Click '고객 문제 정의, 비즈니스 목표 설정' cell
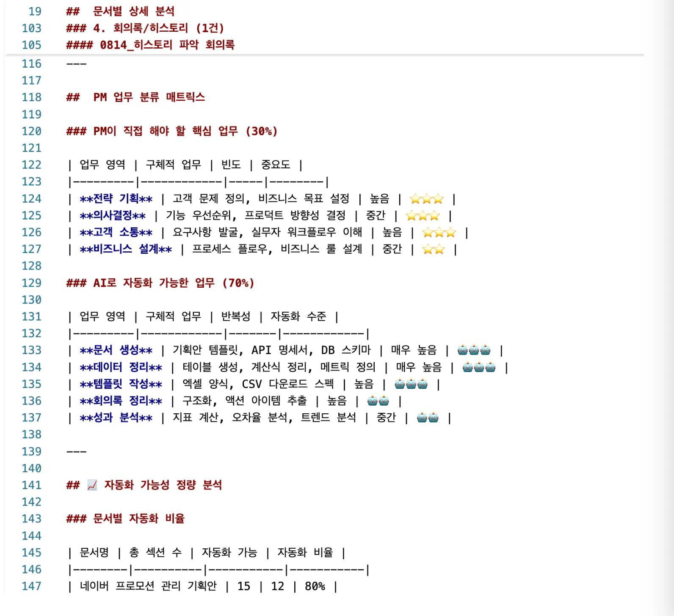This screenshot has height=616, width=674. (x=261, y=198)
